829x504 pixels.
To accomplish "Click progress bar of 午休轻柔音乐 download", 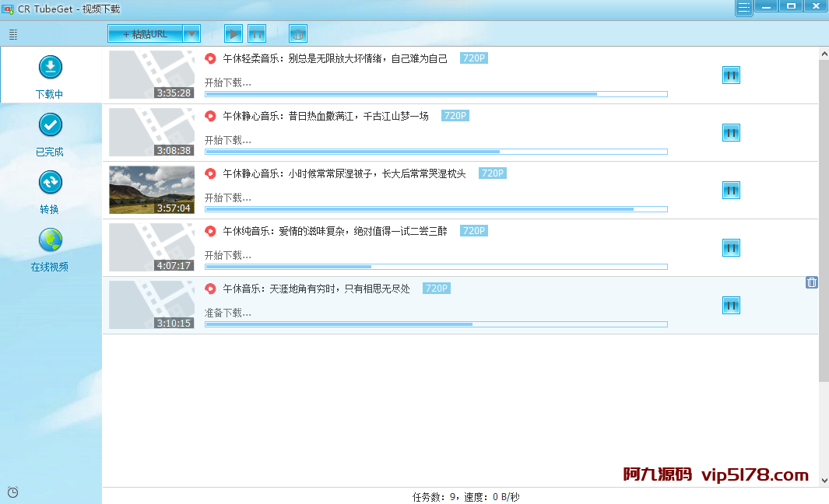I will point(436,94).
